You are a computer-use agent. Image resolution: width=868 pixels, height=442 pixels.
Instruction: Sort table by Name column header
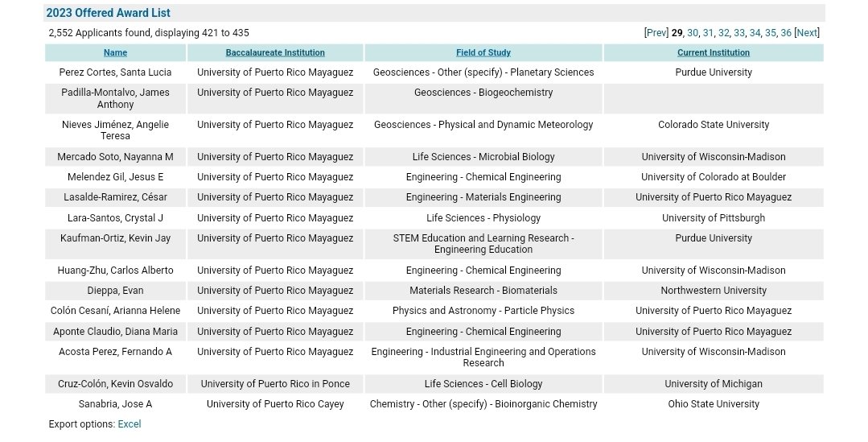[115, 52]
